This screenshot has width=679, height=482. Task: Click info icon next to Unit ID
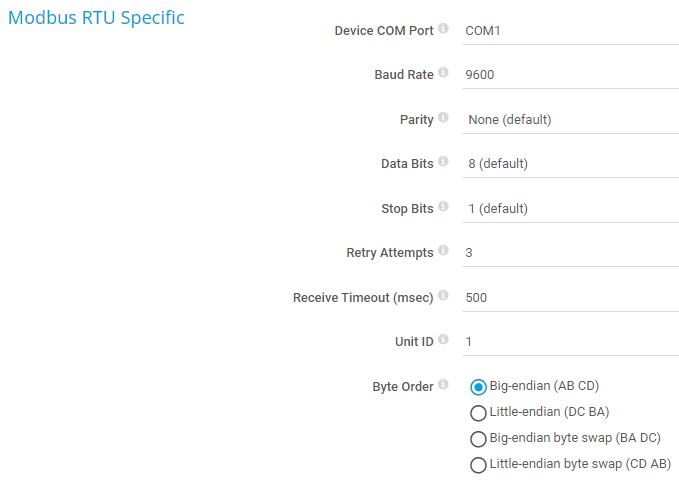click(x=443, y=340)
